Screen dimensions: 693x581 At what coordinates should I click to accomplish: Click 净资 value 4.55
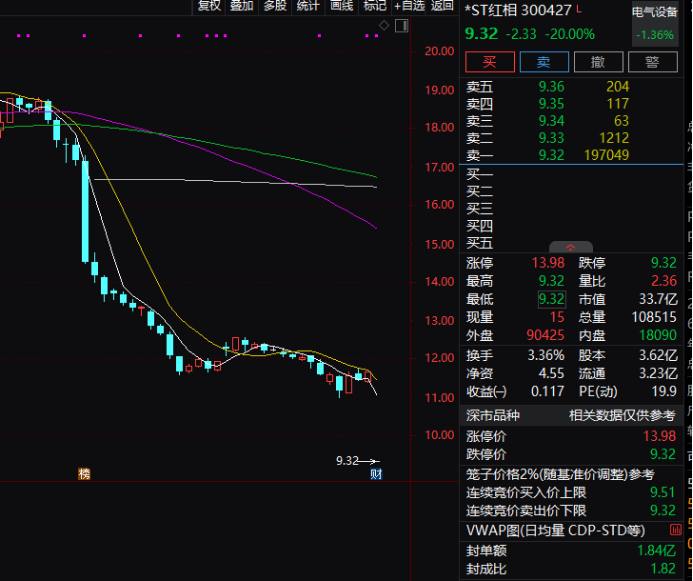pyautogui.click(x=551, y=373)
